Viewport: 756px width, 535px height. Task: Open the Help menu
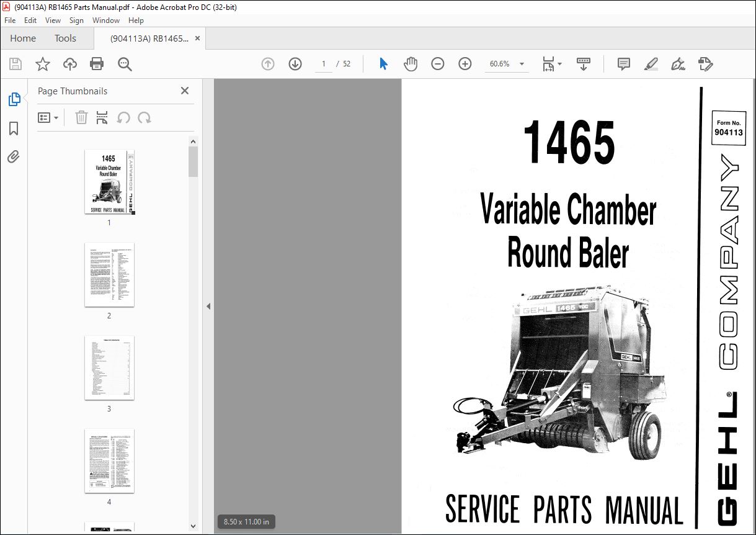click(x=136, y=20)
